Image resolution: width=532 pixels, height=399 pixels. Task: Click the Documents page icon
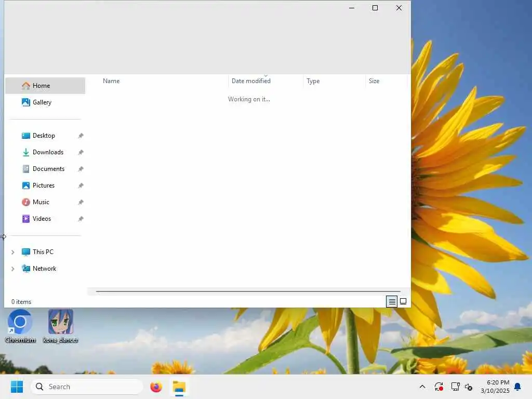click(26, 169)
